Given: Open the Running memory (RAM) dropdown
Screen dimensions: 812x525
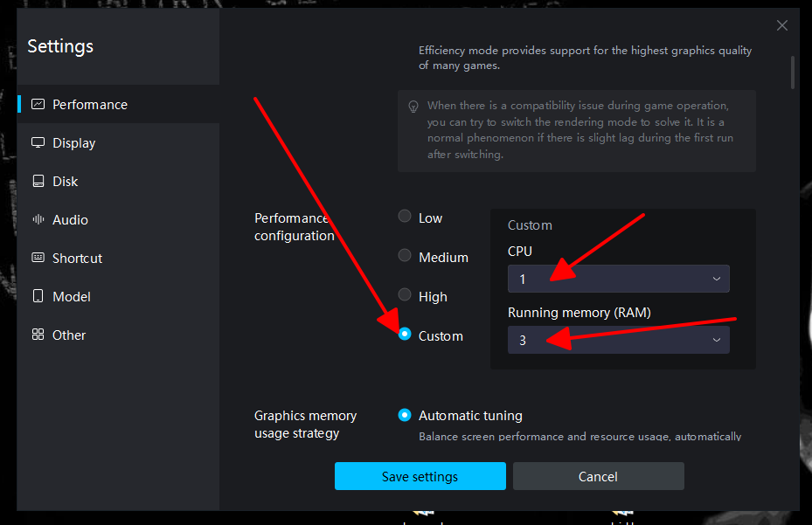Looking at the screenshot, I should [x=618, y=340].
